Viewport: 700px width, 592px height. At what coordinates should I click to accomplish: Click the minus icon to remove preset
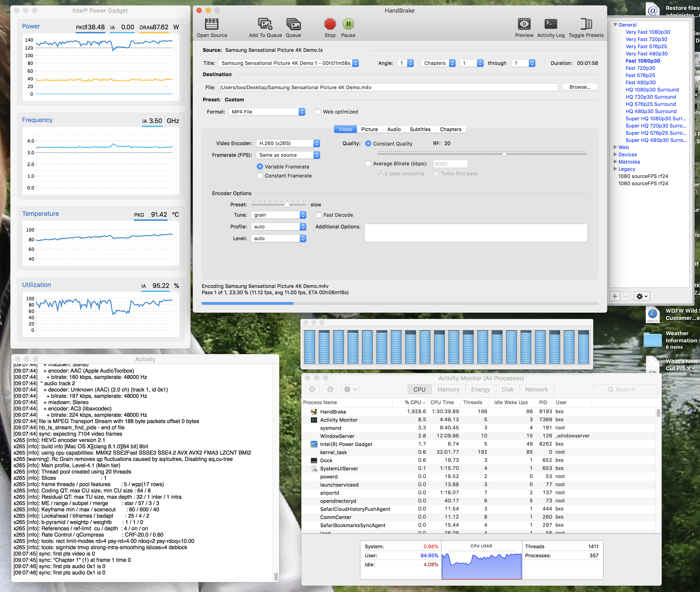click(625, 296)
